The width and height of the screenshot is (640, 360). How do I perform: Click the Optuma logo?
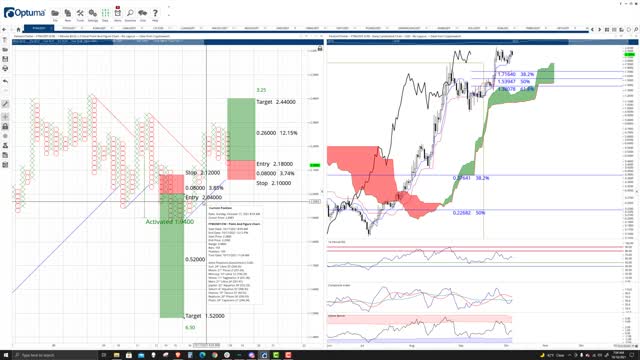click(24, 13)
